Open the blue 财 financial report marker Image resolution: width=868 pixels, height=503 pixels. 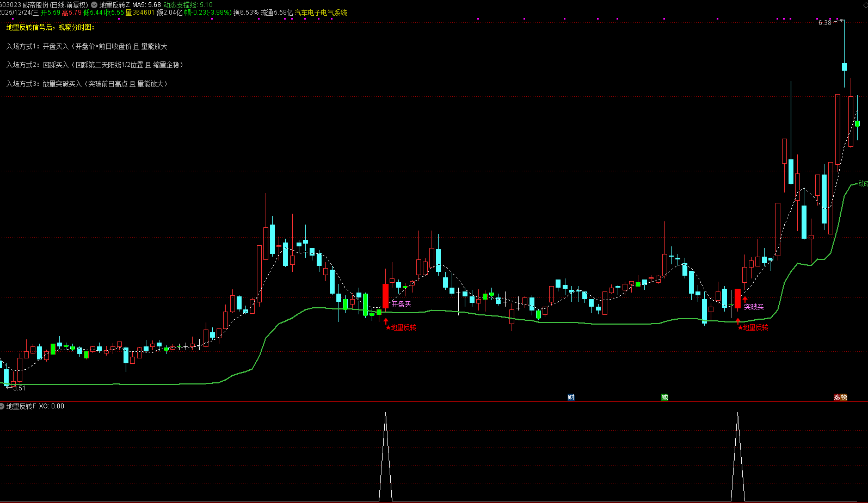[571, 398]
